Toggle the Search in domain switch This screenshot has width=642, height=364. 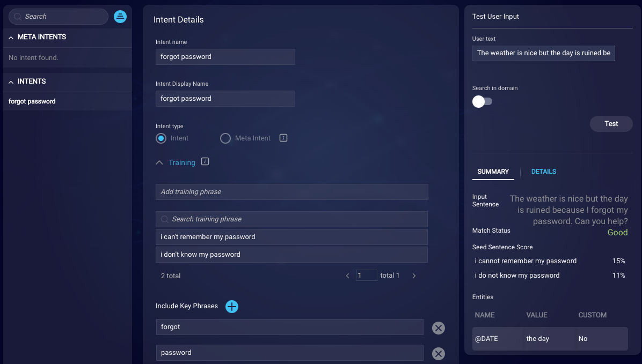482,101
